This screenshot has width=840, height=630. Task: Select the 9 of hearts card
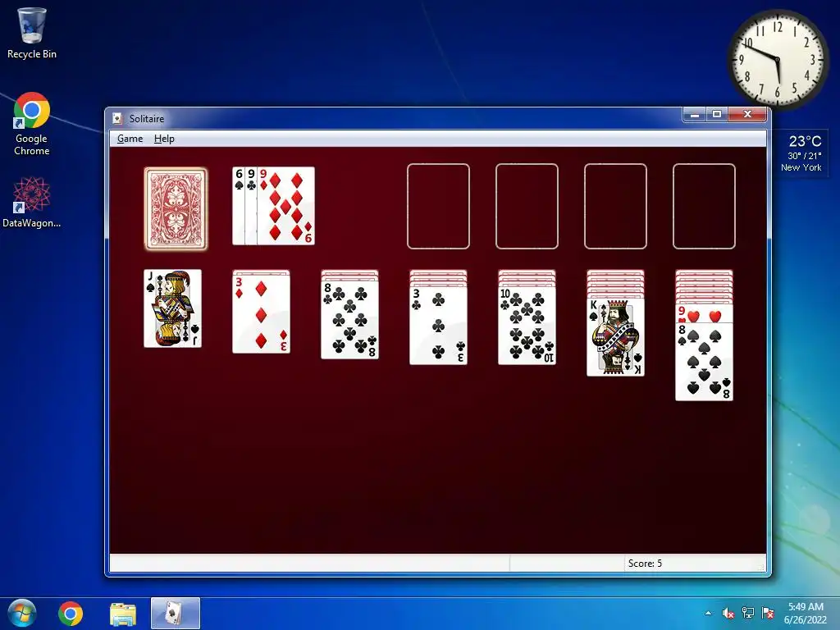click(x=704, y=313)
